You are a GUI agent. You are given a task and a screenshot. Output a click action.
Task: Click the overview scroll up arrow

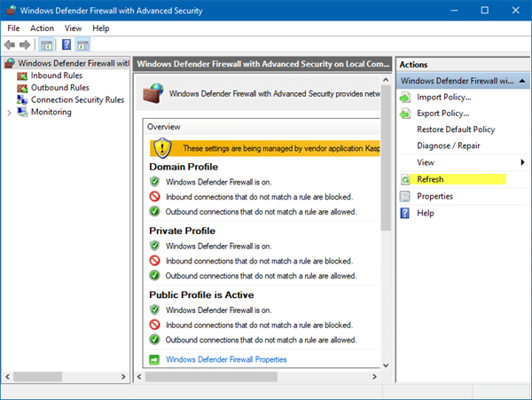tap(386, 80)
